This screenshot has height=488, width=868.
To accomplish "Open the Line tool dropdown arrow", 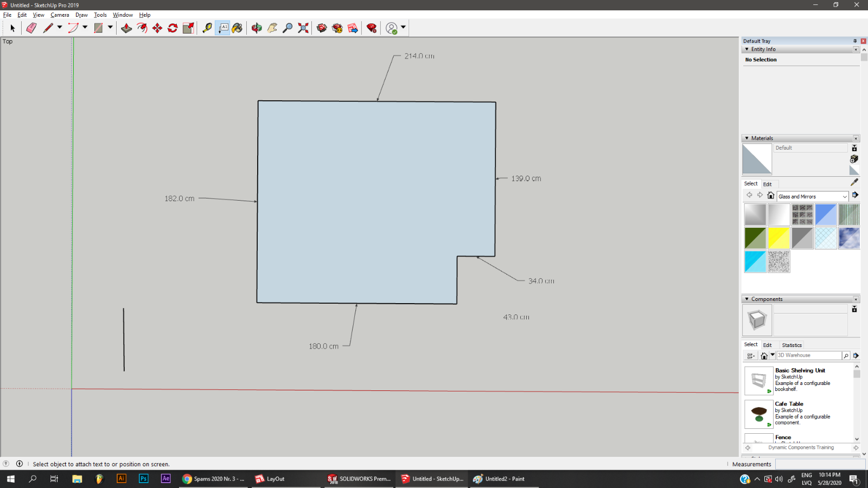I will point(60,28).
